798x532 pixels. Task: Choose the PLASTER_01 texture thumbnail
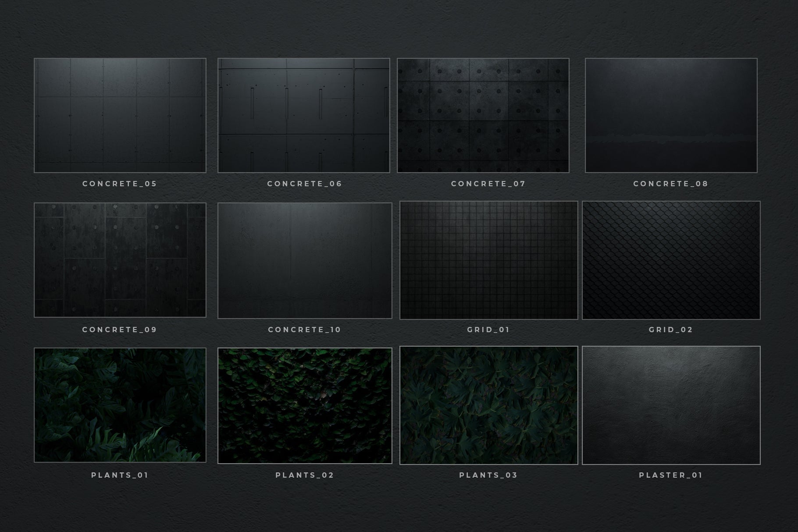(671, 405)
